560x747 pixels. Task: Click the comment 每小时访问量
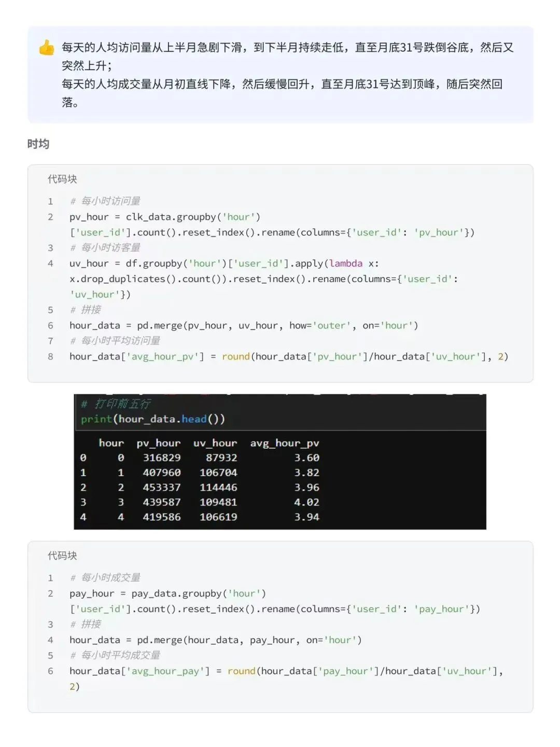click(x=105, y=201)
